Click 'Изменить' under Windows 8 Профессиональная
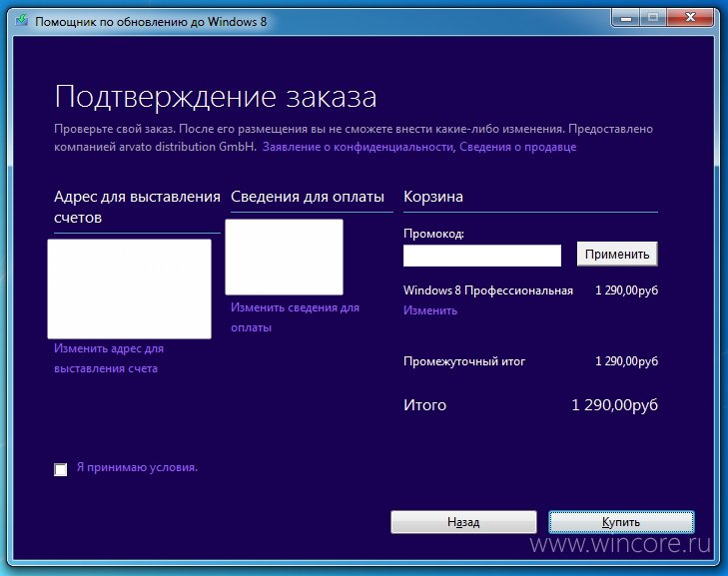 pyautogui.click(x=430, y=310)
